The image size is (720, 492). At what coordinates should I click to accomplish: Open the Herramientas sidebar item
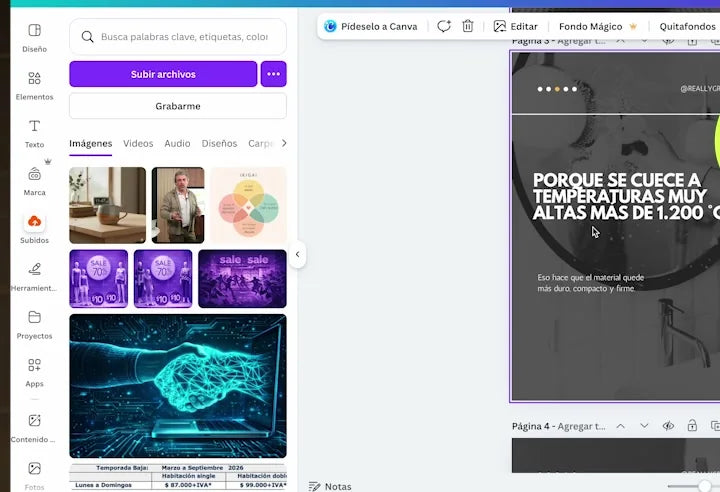pyautogui.click(x=34, y=277)
